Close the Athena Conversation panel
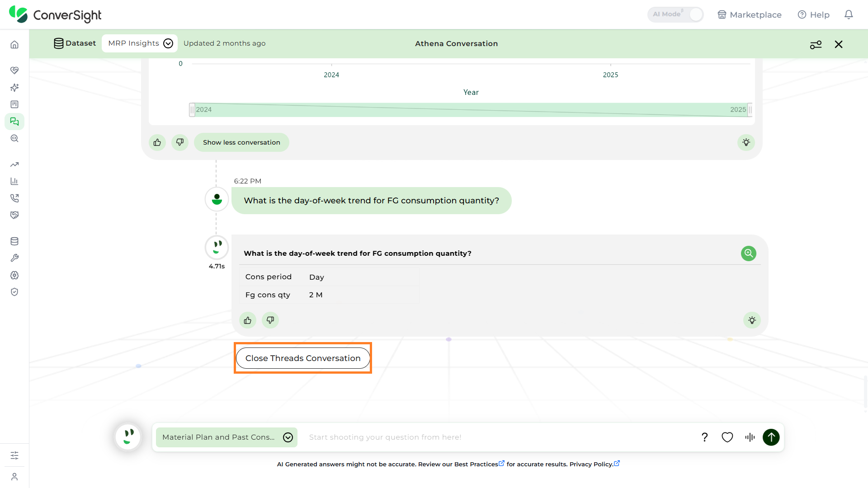The height and width of the screenshot is (488, 868). pyautogui.click(x=839, y=44)
